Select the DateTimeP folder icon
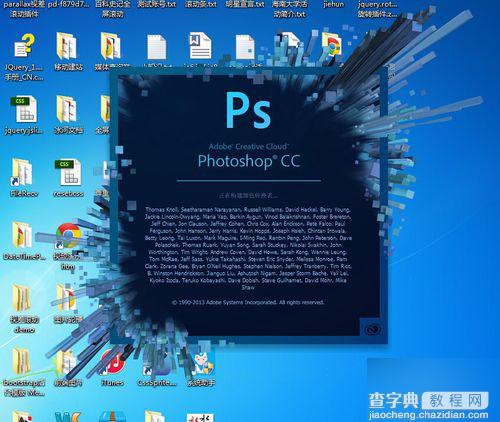The width and height of the screenshot is (500, 422). point(22,235)
